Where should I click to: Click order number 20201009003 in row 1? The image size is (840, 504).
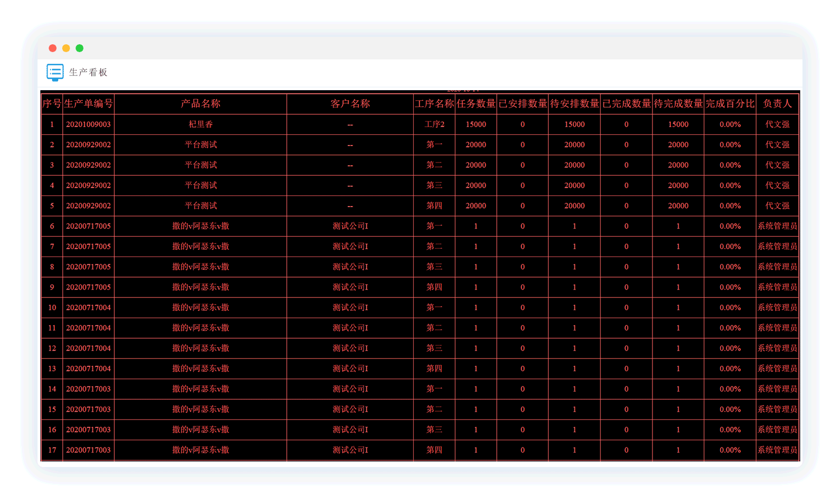click(x=88, y=124)
